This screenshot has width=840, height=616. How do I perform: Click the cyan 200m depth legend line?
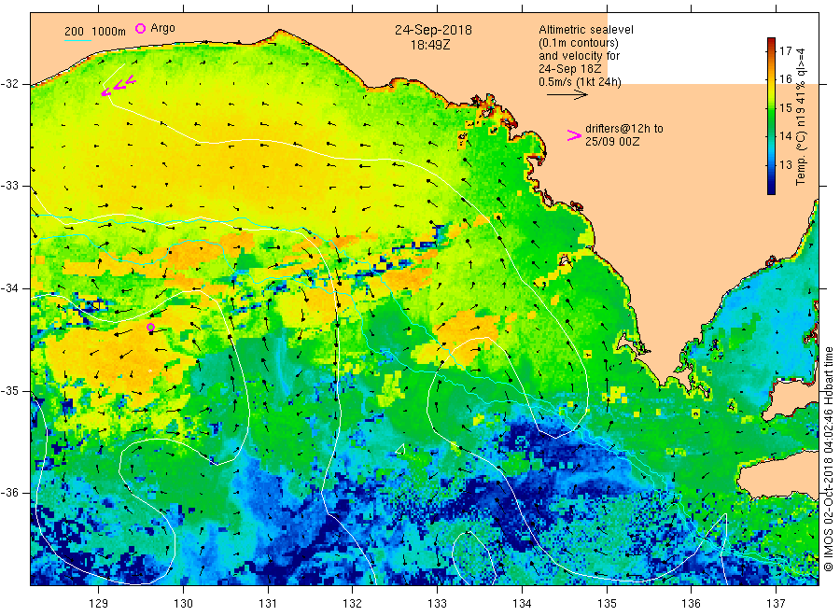[x=77, y=40]
